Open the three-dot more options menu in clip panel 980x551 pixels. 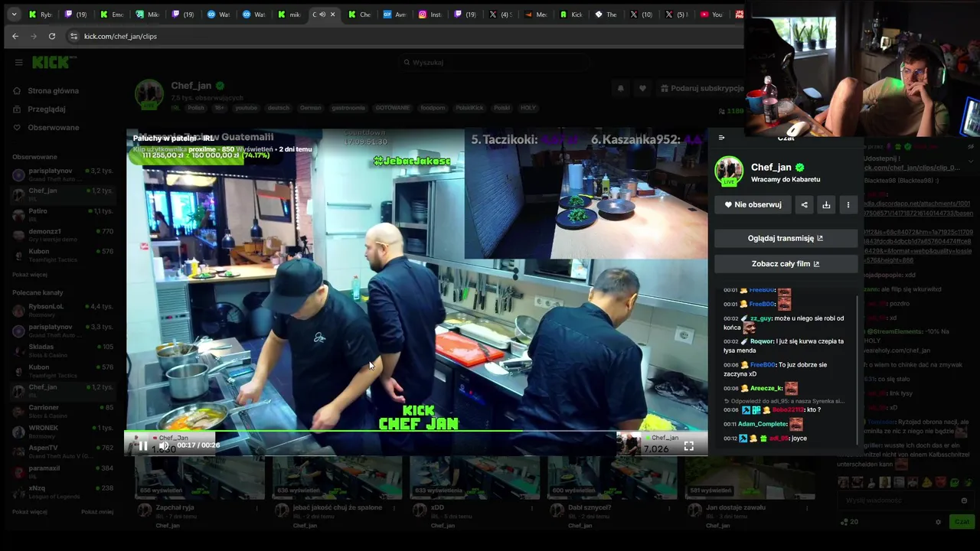848,204
